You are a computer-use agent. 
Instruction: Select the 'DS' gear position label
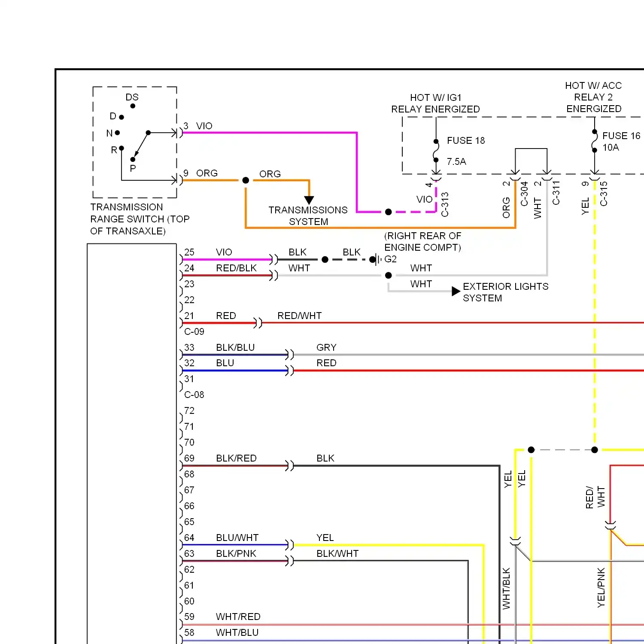(132, 97)
